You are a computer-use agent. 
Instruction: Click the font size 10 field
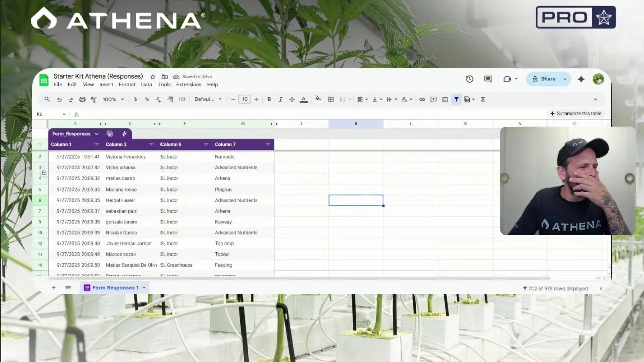click(x=245, y=99)
